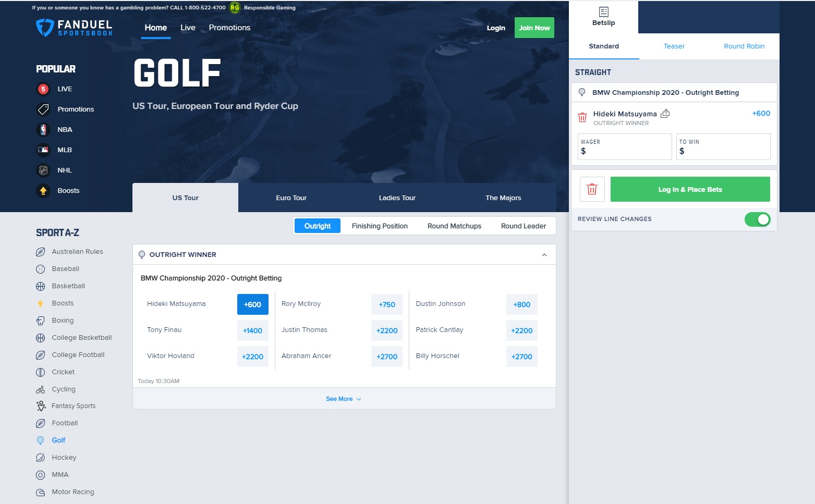Click the Boxing glove icon

coord(40,321)
